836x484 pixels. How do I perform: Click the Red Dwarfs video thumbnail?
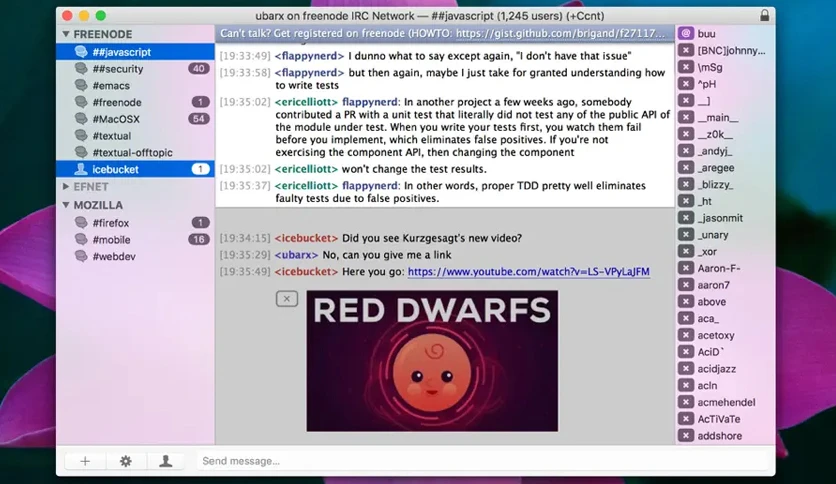tap(432, 361)
